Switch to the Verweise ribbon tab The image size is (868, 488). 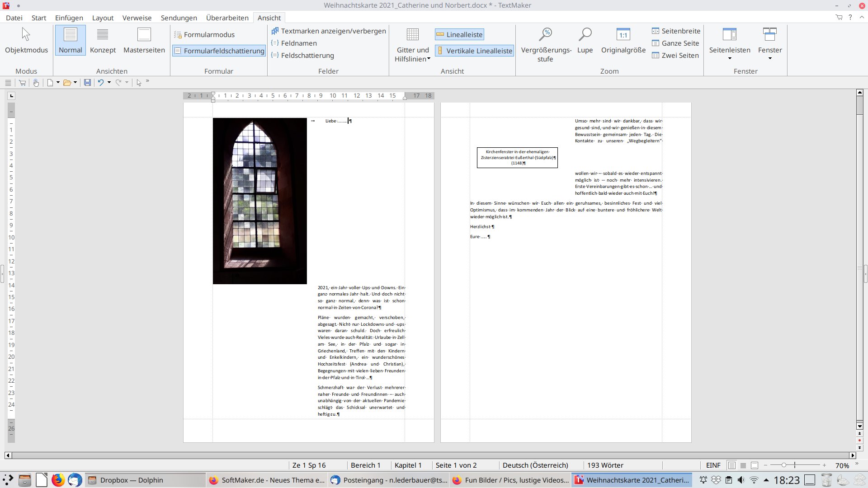click(137, 18)
